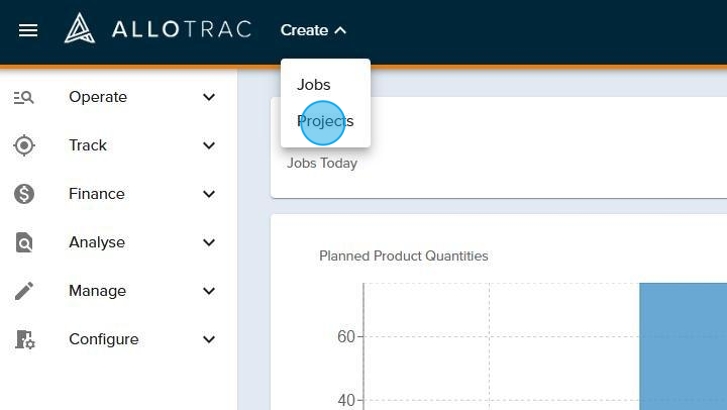
Task: Expand the Operate sidebar section
Action: 209,97
